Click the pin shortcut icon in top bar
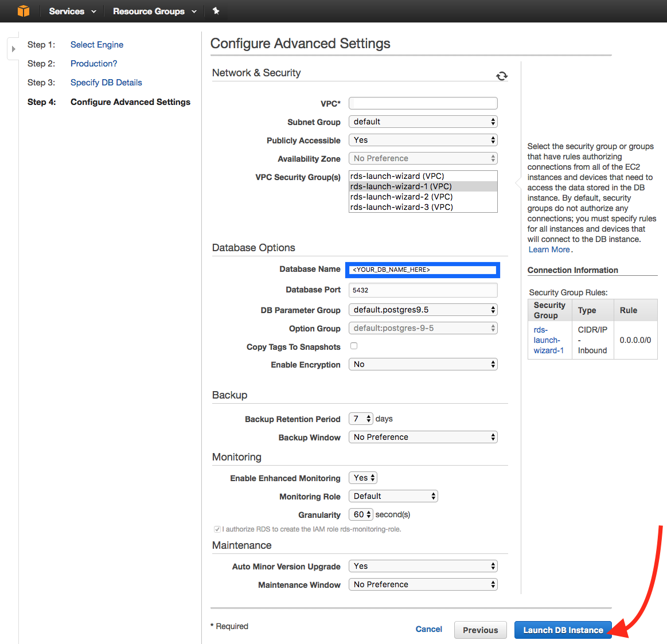This screenshot has width=667, height=644. [216, 11]
